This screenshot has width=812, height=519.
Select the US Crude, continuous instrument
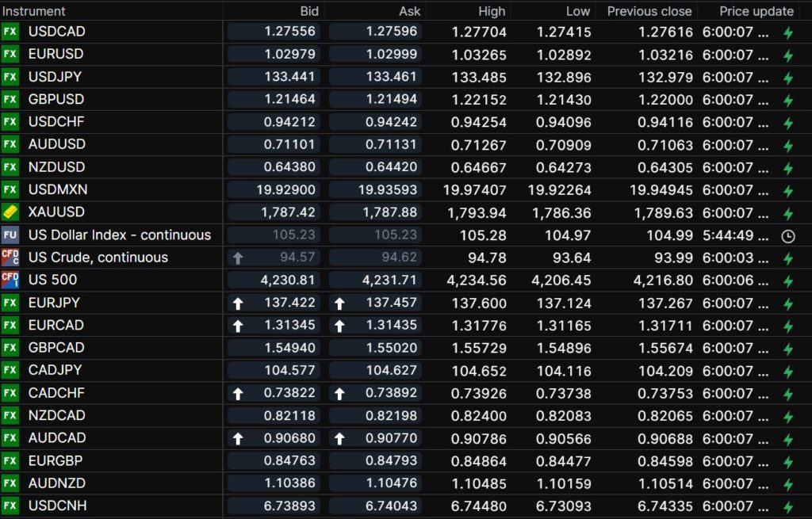(x=98, y=258)
